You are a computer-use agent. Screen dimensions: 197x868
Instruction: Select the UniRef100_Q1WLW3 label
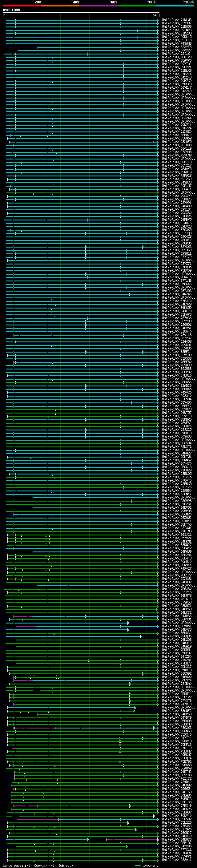point(177,20)
